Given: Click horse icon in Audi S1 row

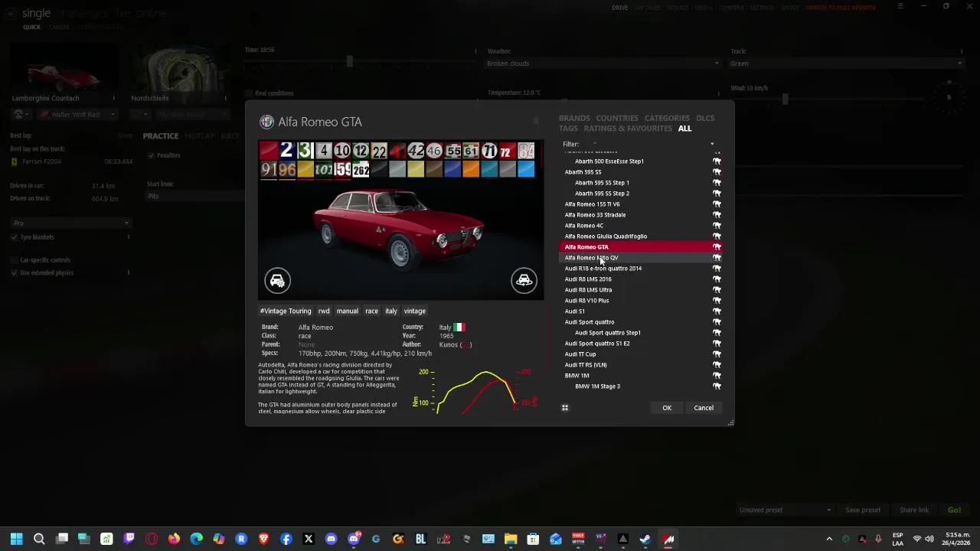Looking at the screenshot, I should (717, 311).
